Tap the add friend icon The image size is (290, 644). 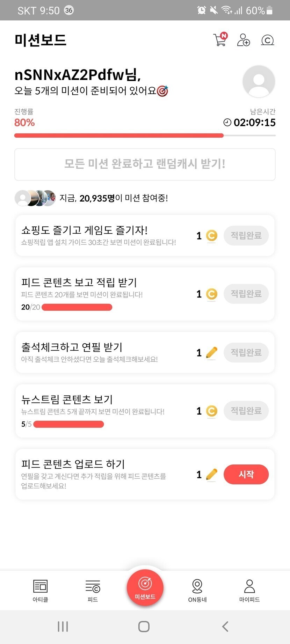(243, 40)
